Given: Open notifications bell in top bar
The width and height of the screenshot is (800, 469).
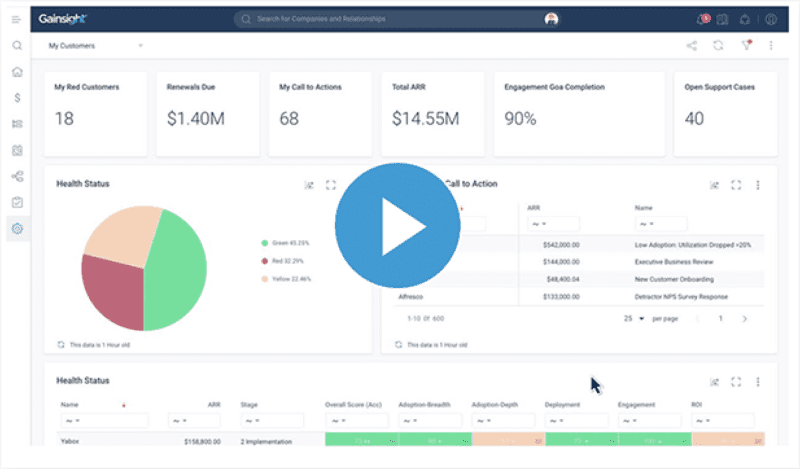Looking at the screenshot, I should tap(701, 19).
